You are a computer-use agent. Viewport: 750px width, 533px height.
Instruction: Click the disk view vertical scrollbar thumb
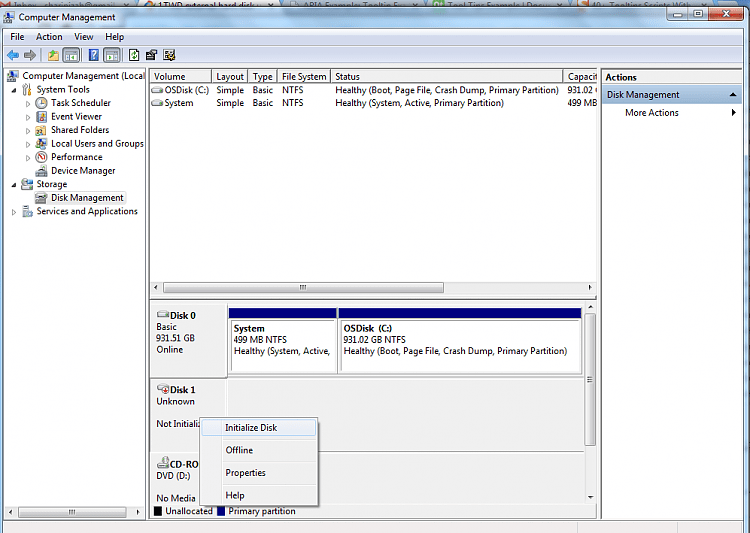pyautogui.click(x=590, y=380)
